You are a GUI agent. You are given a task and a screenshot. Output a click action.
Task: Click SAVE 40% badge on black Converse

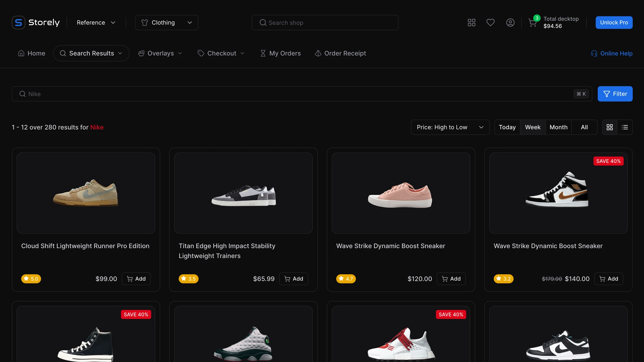coord(136,314)
